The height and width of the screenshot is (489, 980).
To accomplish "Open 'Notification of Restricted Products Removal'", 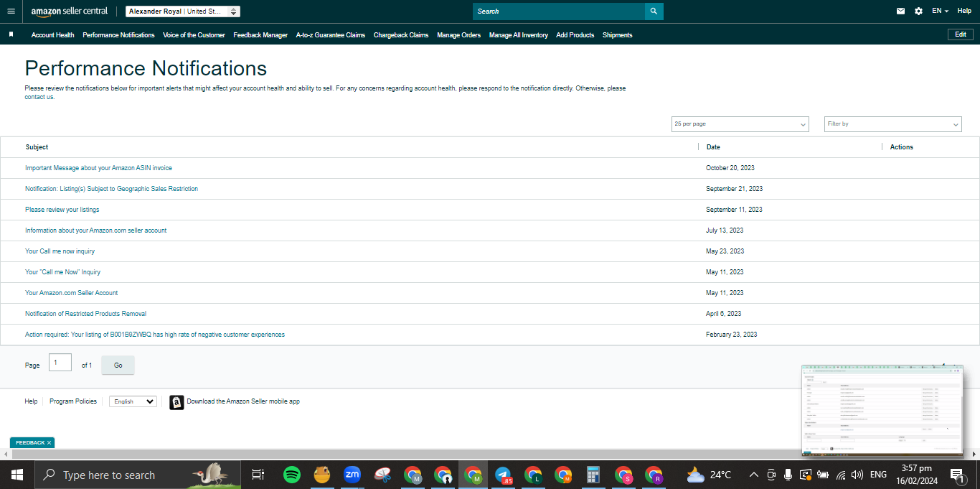I will [85, 314].
